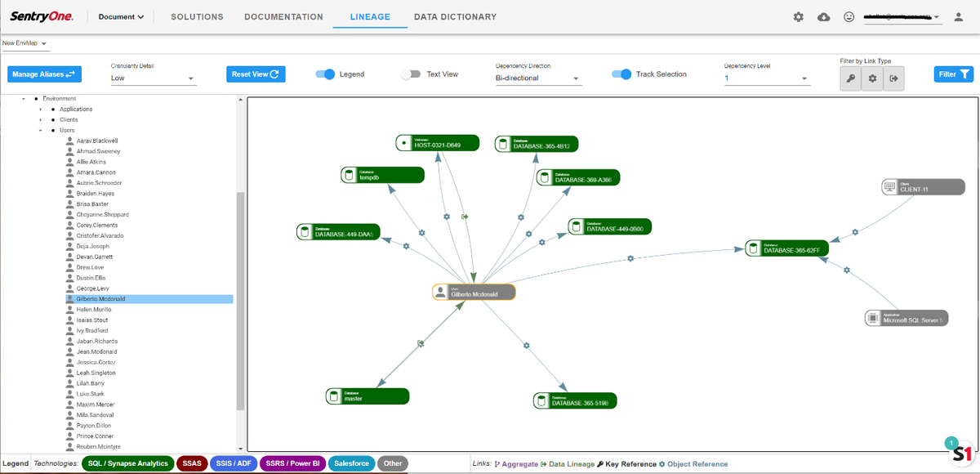This screenshot has height=474, width=980.
Task: Click the Manage Aliases button
Action: coord(44,74)
